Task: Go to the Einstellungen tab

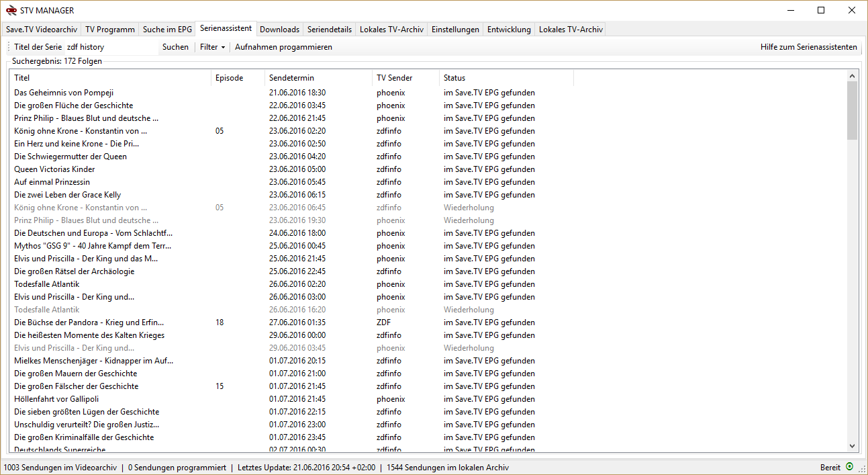Action: pos(455,30)
